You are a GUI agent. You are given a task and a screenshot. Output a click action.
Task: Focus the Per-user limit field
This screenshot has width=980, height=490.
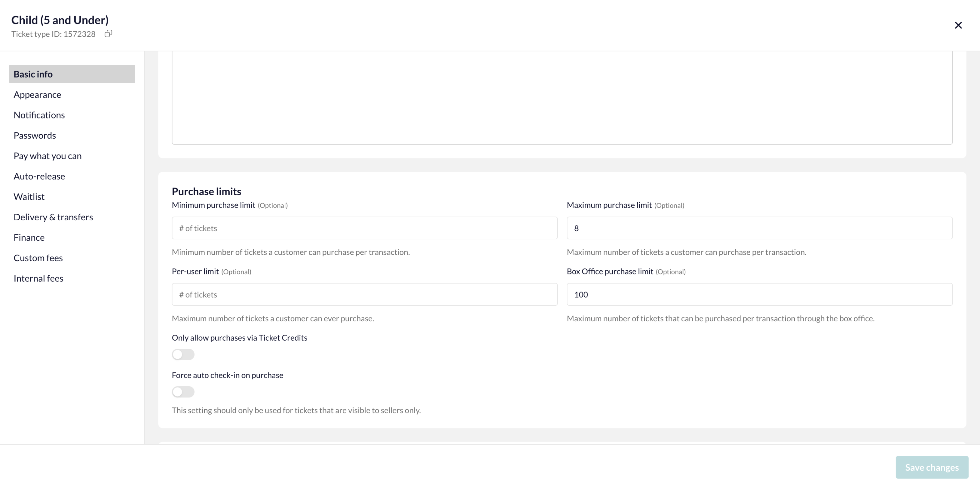(x=364, y=294)
